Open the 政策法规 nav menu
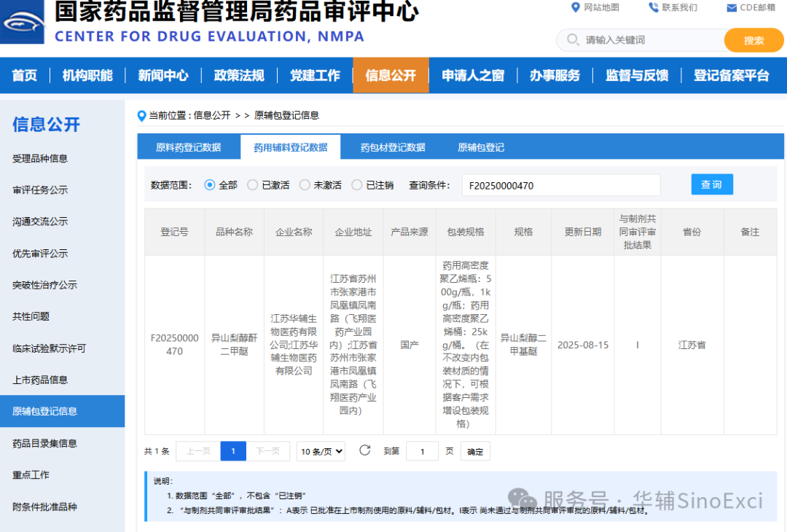The image size is (787, 532). 239,75
